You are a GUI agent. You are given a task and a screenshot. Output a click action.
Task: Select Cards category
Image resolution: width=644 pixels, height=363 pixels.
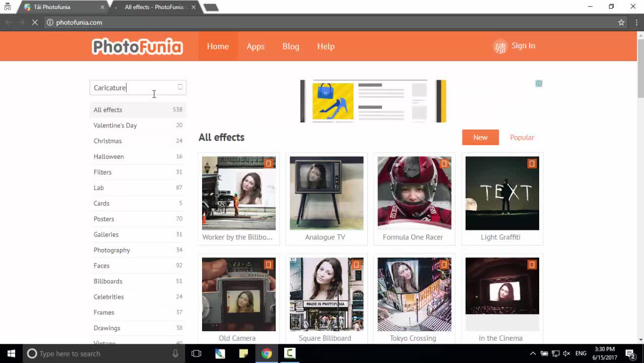(x=138, y=203)
